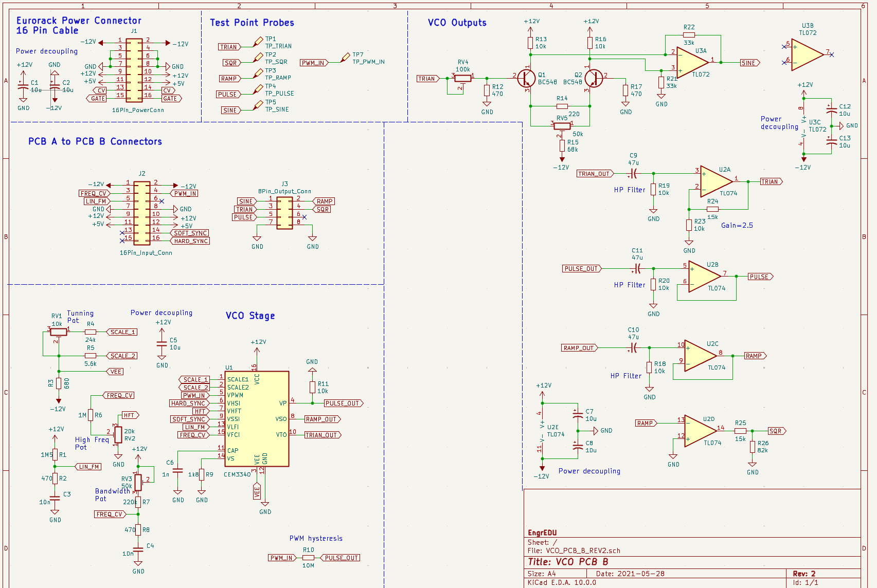Click the 'High Freq Pot' annotation

coord(92,443)
